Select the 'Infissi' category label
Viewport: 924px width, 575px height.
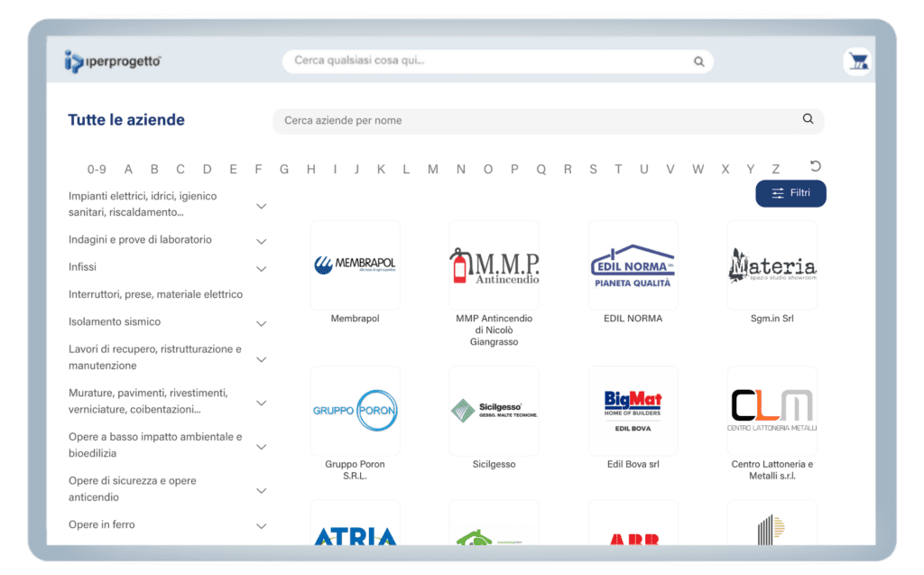pyautogui.click(x=82, y=267)
